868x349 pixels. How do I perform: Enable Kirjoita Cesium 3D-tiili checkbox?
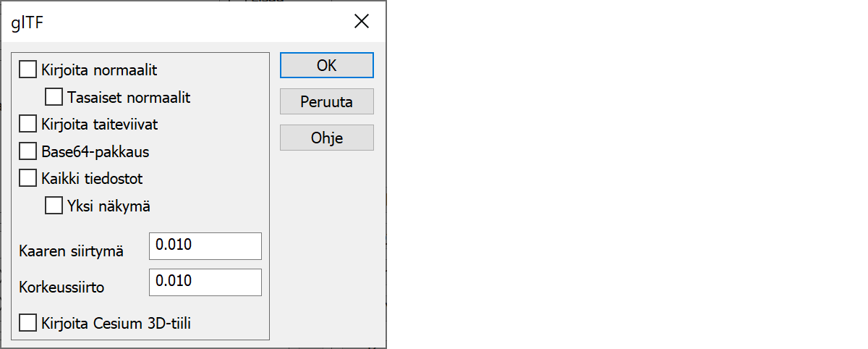[x=27, y=323]
